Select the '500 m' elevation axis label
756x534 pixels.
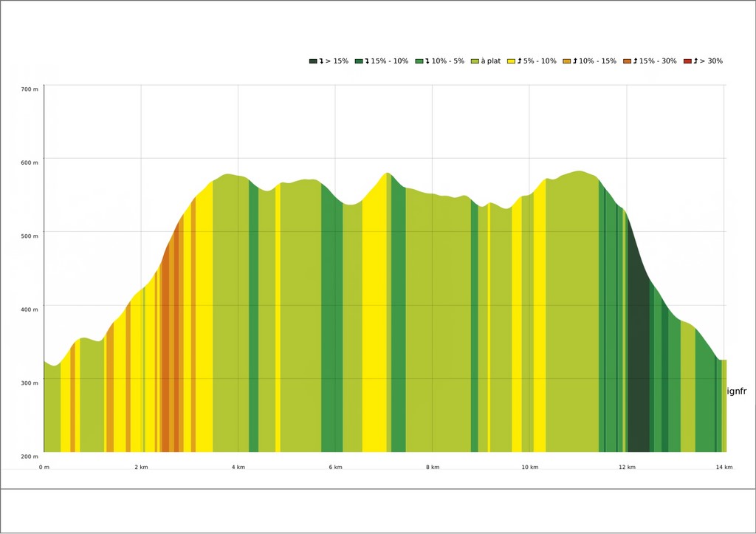(30, 236)
